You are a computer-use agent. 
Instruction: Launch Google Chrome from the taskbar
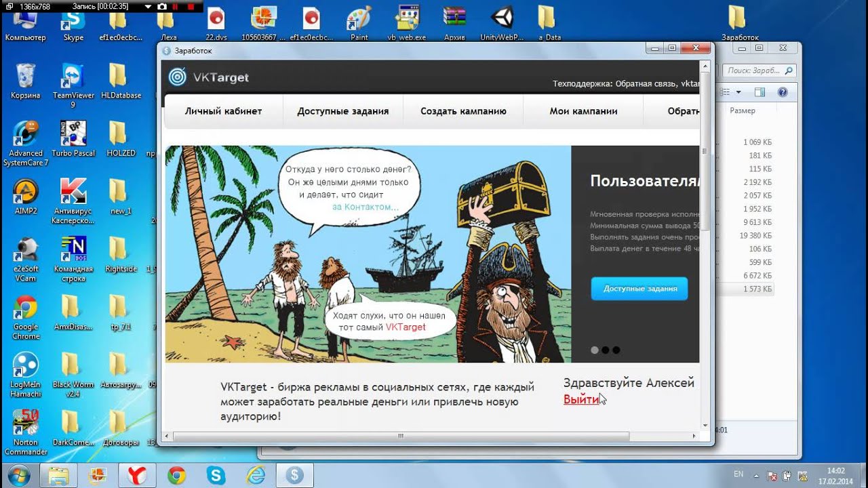tap(176, 474)
